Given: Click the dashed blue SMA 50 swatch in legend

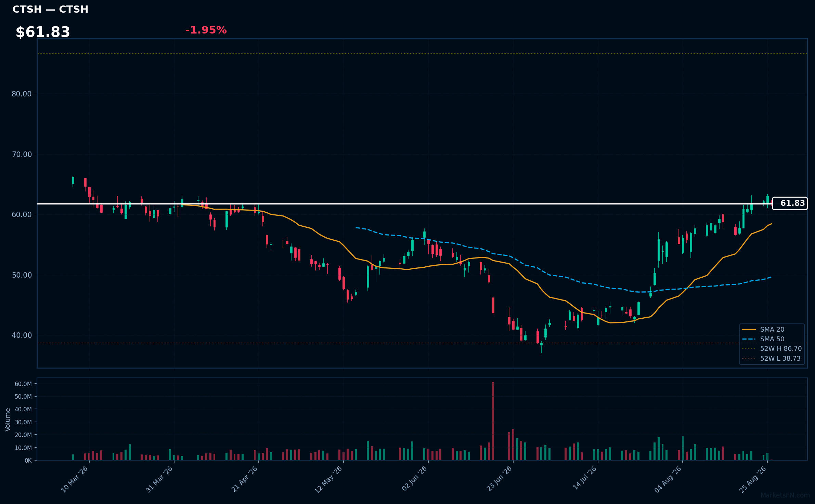Looking at the screenshot, I should (x=749, y=339).
